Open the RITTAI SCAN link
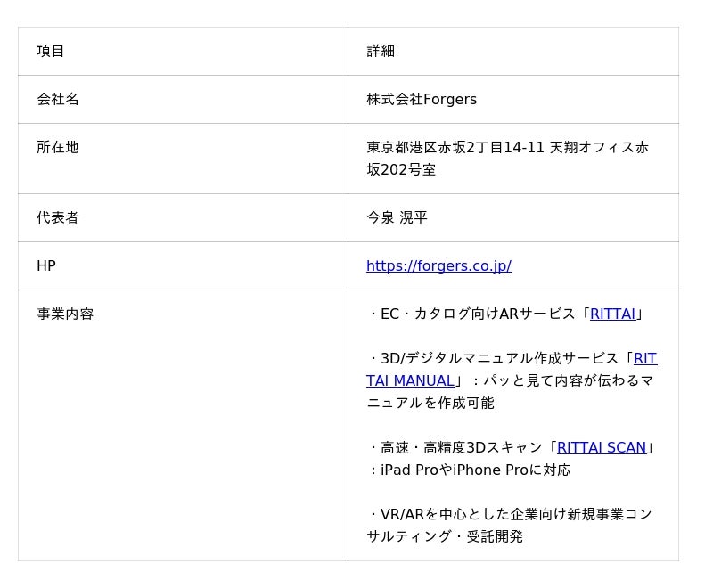The height and width of the screenshot is (588, 713). (x=601, y=447)
